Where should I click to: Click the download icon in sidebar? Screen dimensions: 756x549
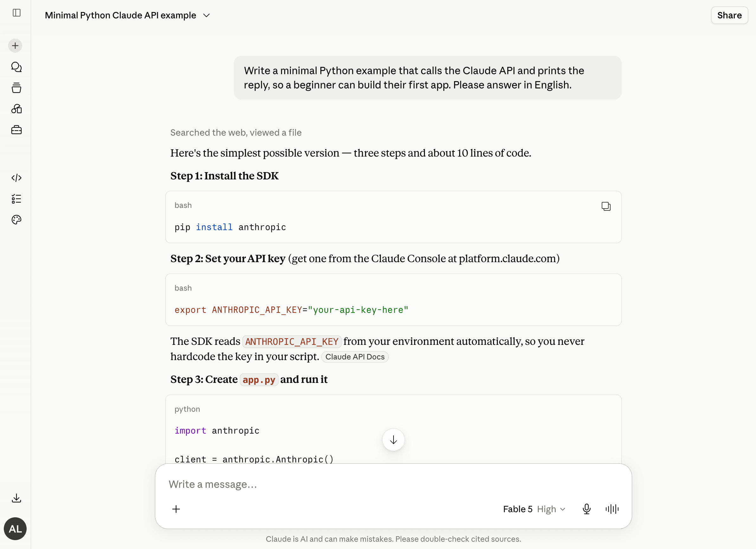coord(16,498)
